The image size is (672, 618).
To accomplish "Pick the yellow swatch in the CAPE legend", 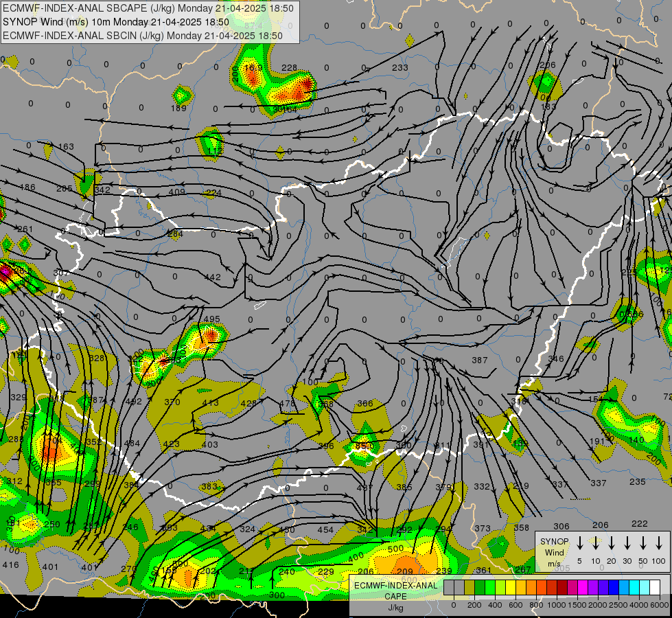I will 511,588.
